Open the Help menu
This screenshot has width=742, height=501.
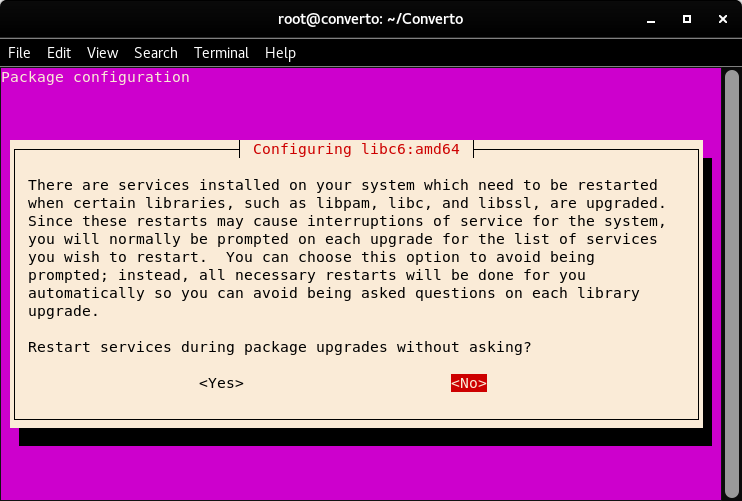280,53
